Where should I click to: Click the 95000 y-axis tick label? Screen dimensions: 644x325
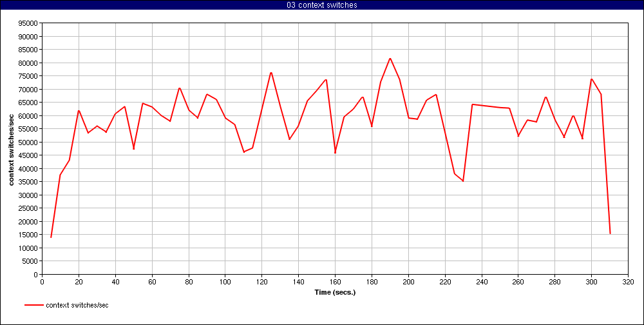(29, 23)
